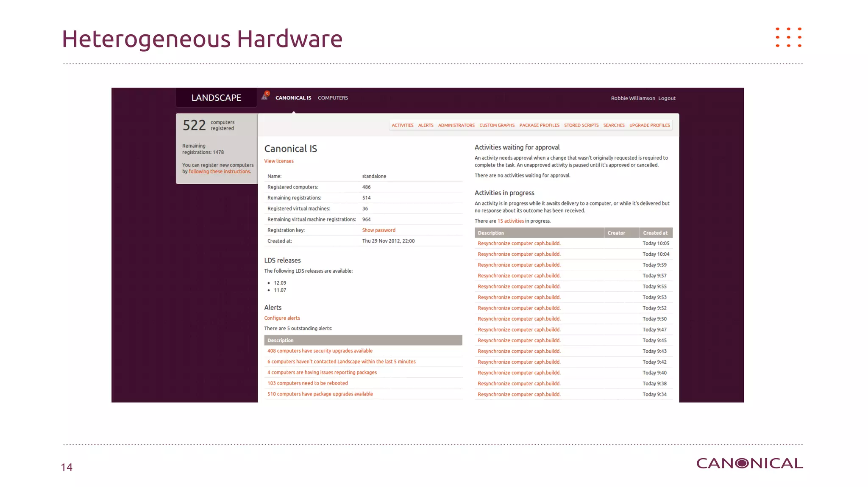The image size is (868, 487).
Task: Open Resynchronize activity created Today 9:55
Action: pyautogui.click(x=519, y=287)
